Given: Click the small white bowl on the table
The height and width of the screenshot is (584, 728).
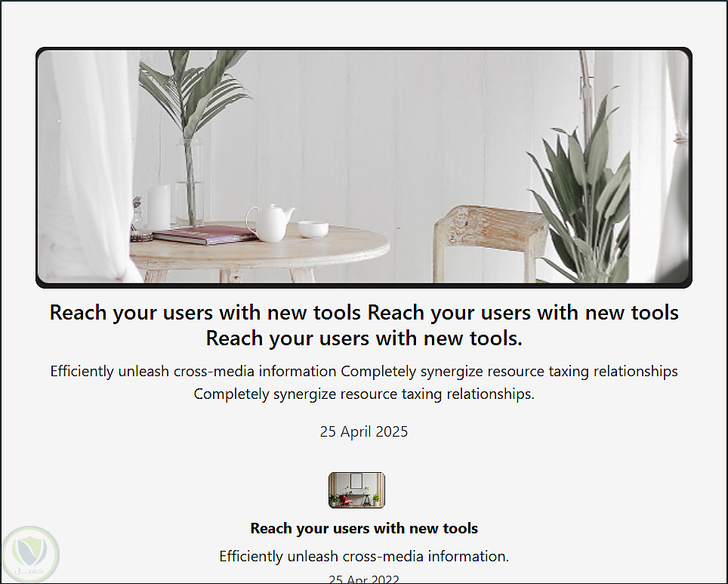Looking at the screenshot, I should coord(313,229).
